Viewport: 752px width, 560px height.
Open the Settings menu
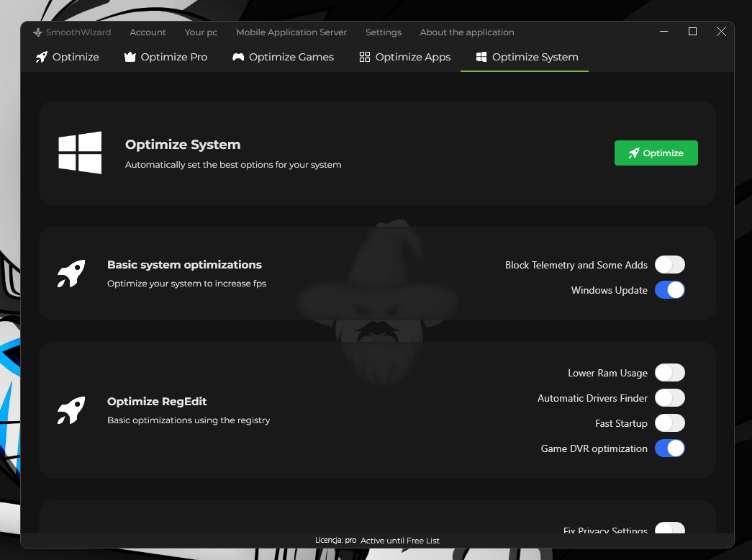point(383,32)
